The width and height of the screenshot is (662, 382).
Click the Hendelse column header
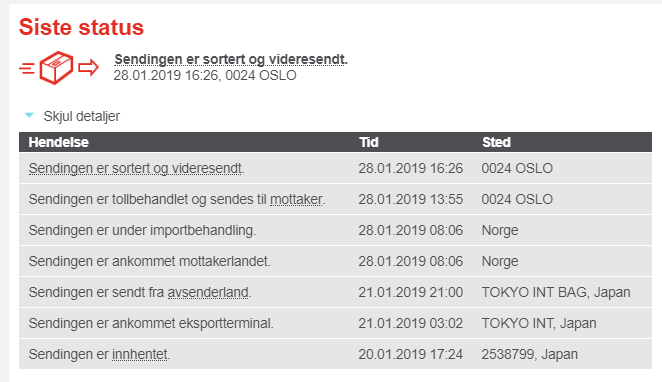pyautogui.click(x=59, y=142)
